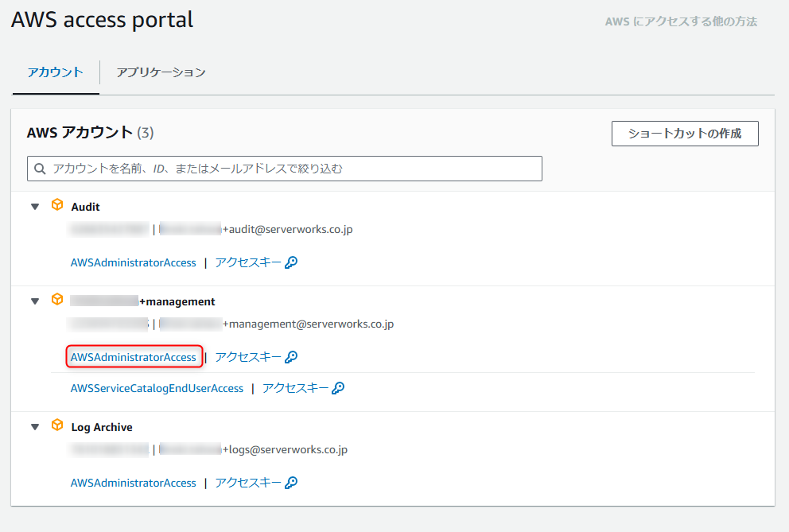Click the +logs@serverworks.co.jp email text

[x=286, y=450]
